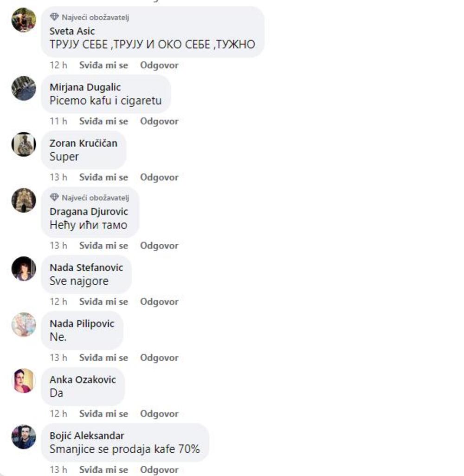
Task: Open Bojić Aleksandar's name link
Action: [87, 436]
